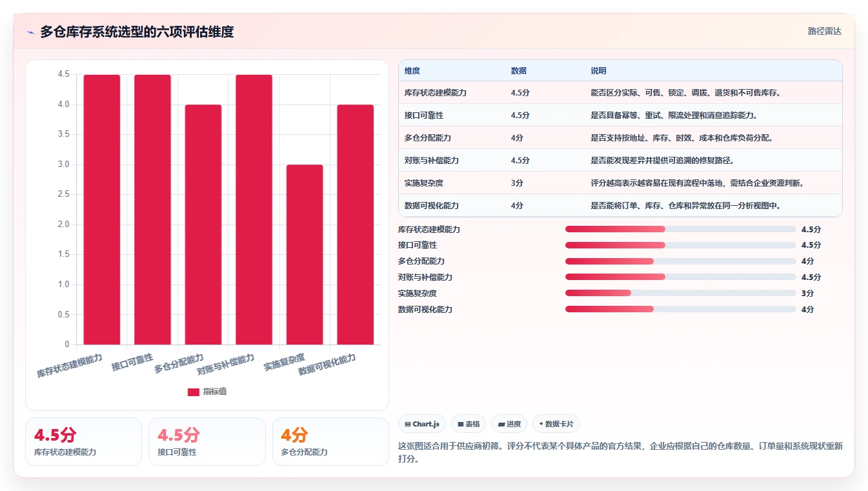The image size is (868, 491).
Task: Click the 说明 table column header
Action: point(598,71)
